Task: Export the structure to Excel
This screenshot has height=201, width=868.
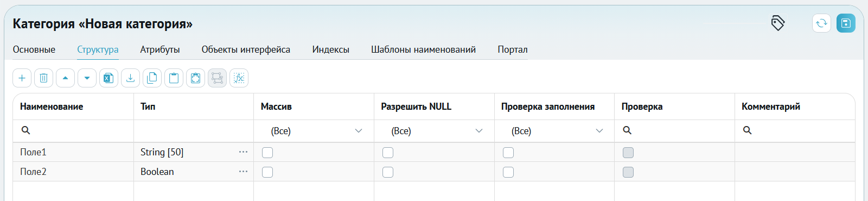Action: (x=108, y=78)
